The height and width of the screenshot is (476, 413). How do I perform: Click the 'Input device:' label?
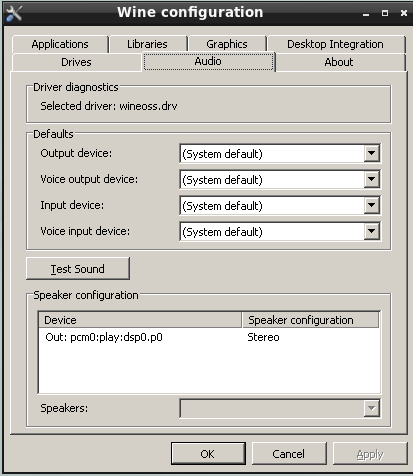tap(72, 205)
